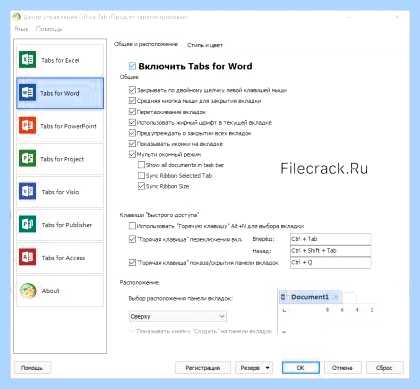This screenshot has height=389, width=420.
Task: Click the Отмена button
Action: click(x=342, y=368)
